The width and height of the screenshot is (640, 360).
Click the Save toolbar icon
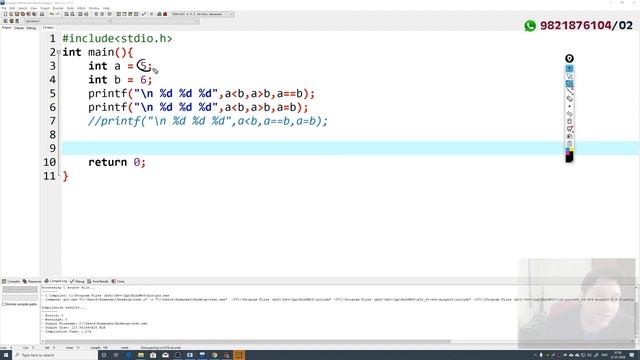point(17,14)
